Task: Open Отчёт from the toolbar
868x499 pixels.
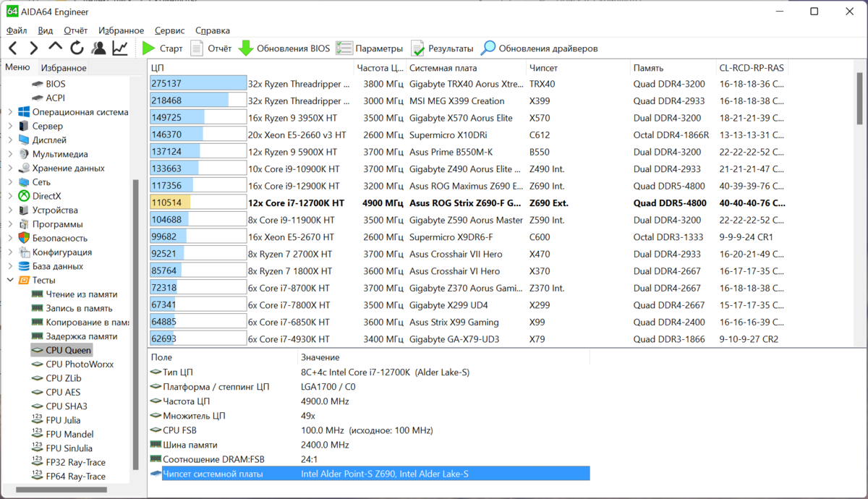Action: coord(210,48)
